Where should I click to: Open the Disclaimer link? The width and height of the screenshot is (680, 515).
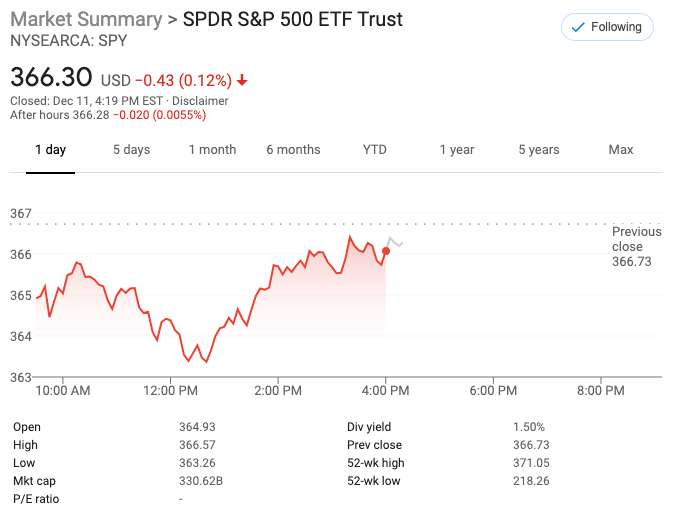coord(200,101)
